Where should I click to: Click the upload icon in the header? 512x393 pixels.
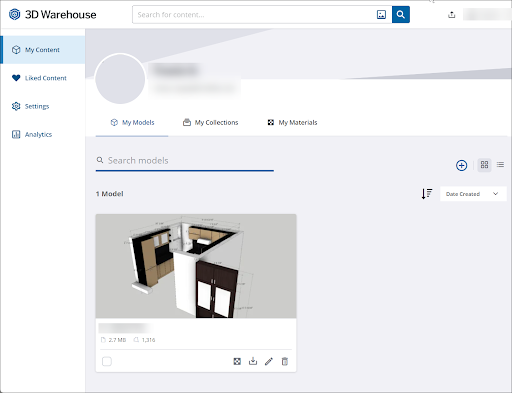pos(451,15)
